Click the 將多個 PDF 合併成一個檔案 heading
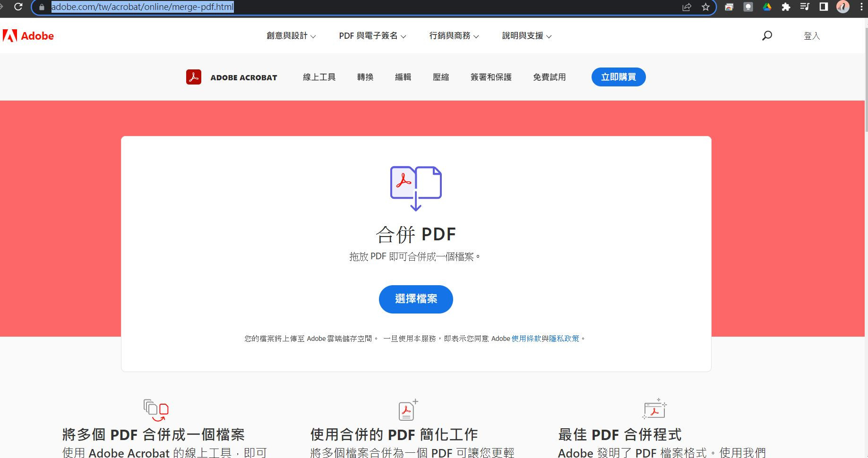868x458 pixels. click(x=154, y=434)
